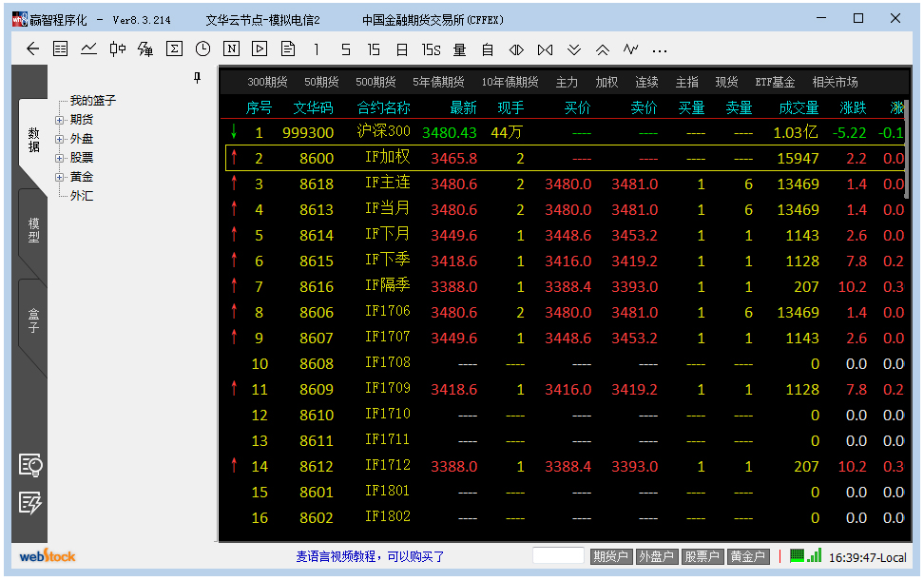
Task: Click the lightbulb document sidebar icon
Action: pos(30,466)
